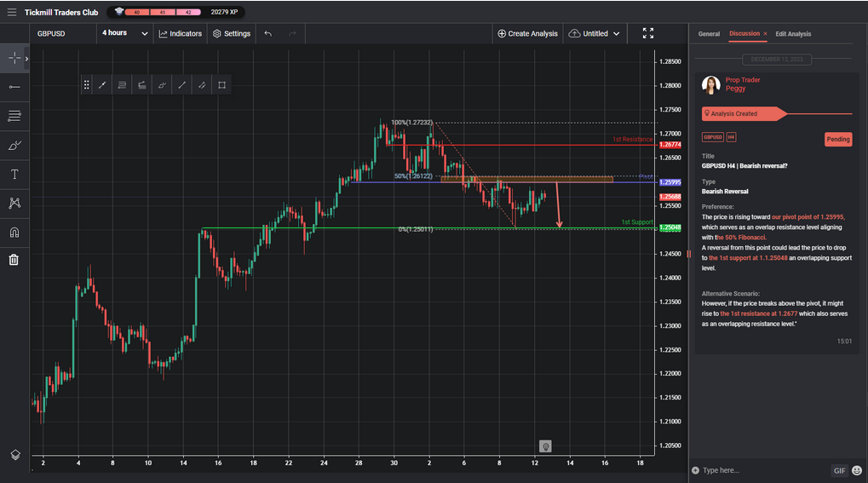Open the Untitled layout dropdown

click(595, 34)
